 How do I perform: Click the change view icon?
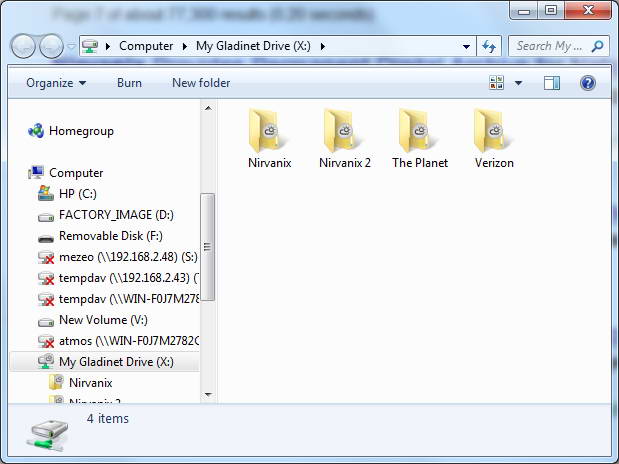coord(496,83)
